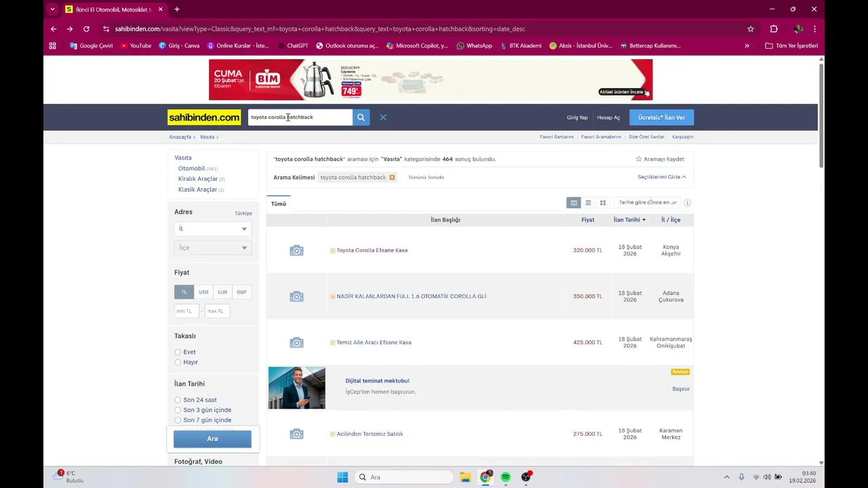This screenshot has width=868, height=488.
Task: Click the camera placeholder of Toyota Corolla Efsane Kasa
Action: click(296, 251)
